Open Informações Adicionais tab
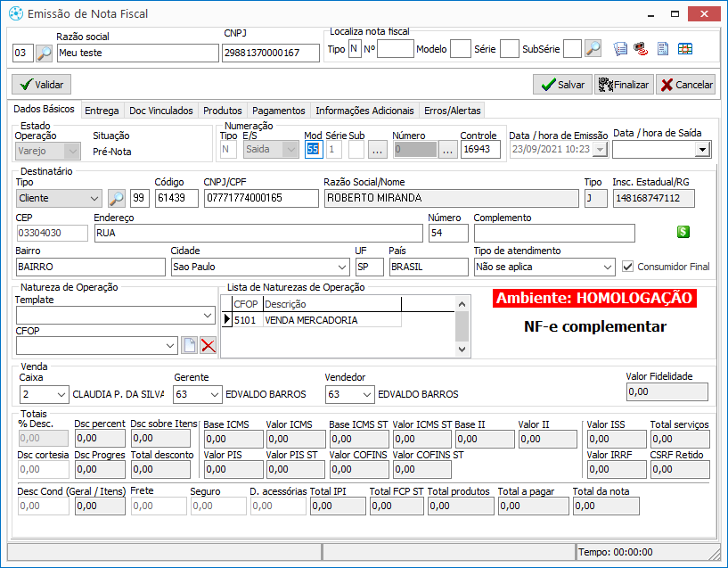Viewport: 728px width, 568px height. point(364,111)
